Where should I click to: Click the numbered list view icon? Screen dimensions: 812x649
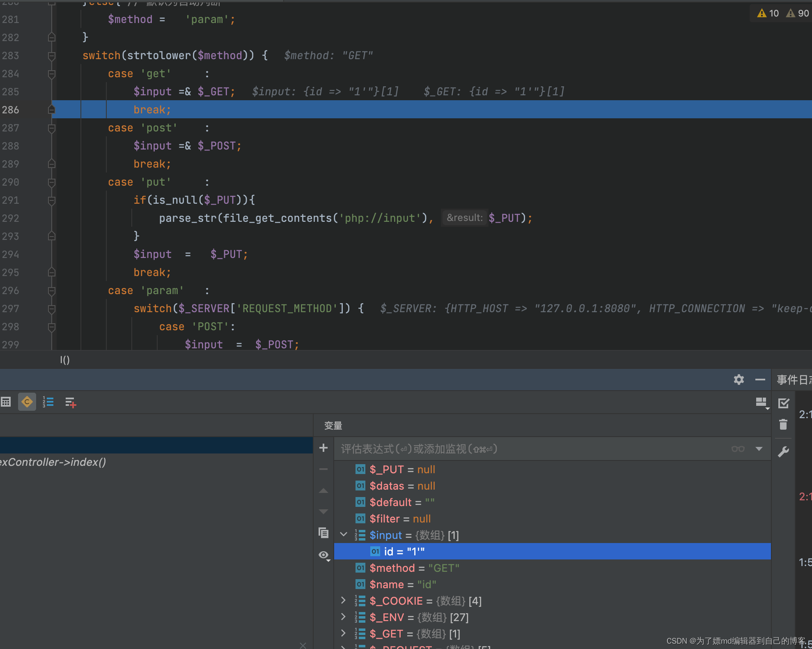click(x=48, y=402)
